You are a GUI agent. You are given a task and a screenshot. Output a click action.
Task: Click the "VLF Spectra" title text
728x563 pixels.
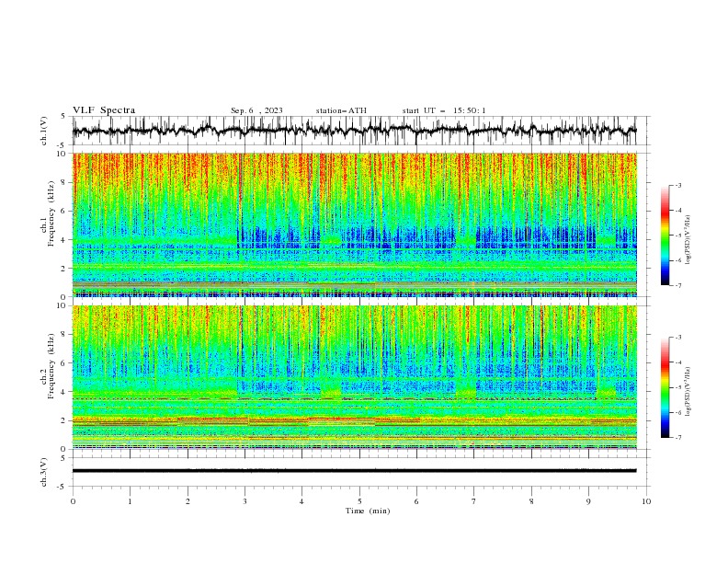click(104, 110)
